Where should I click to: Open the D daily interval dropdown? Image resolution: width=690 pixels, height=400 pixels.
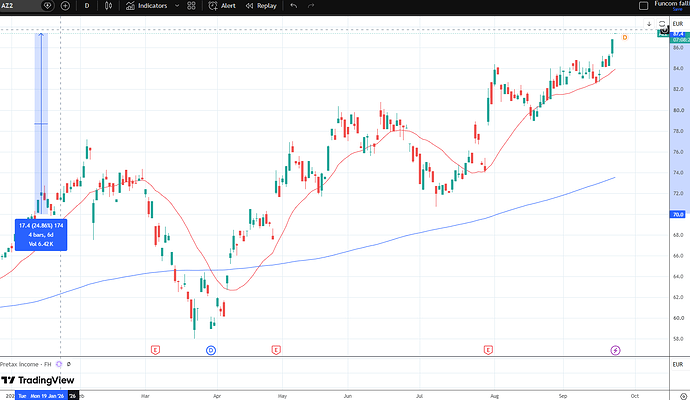tap(87, 6)
